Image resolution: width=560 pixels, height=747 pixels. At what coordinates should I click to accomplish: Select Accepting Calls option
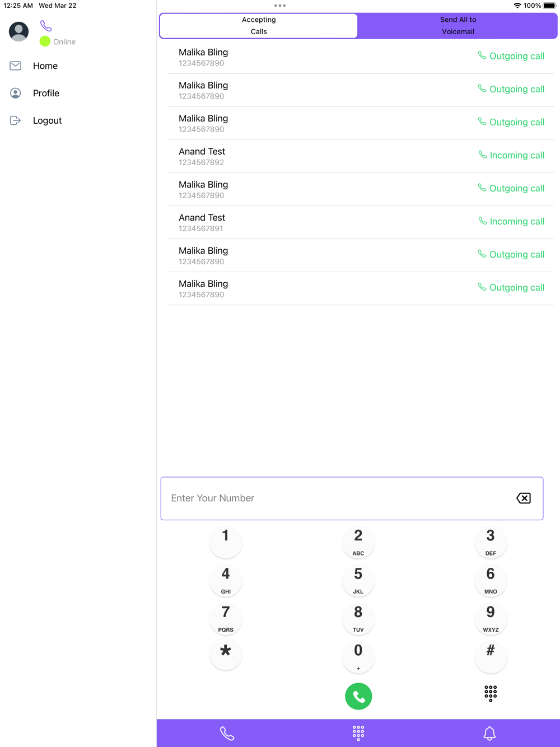click(x=259, y=26)
